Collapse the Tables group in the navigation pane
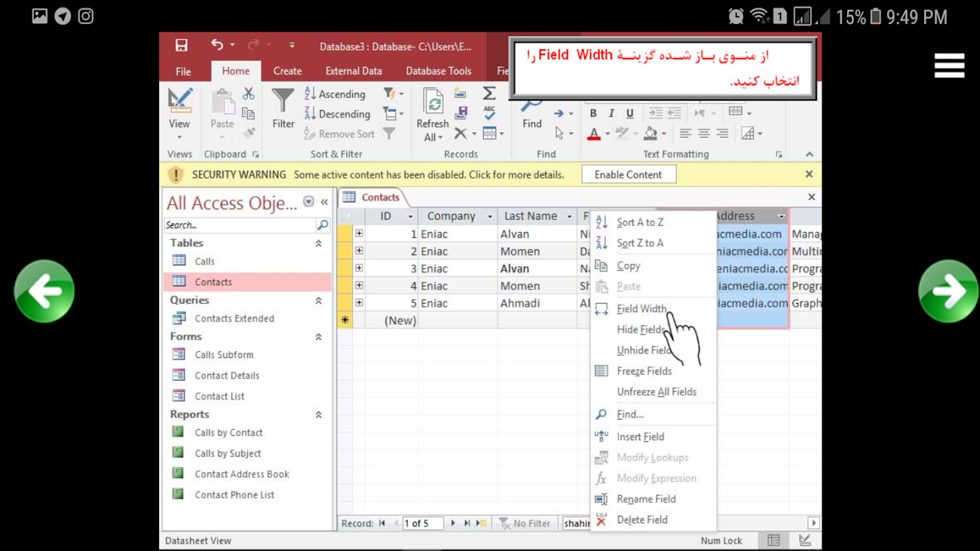 coord(318,243)
